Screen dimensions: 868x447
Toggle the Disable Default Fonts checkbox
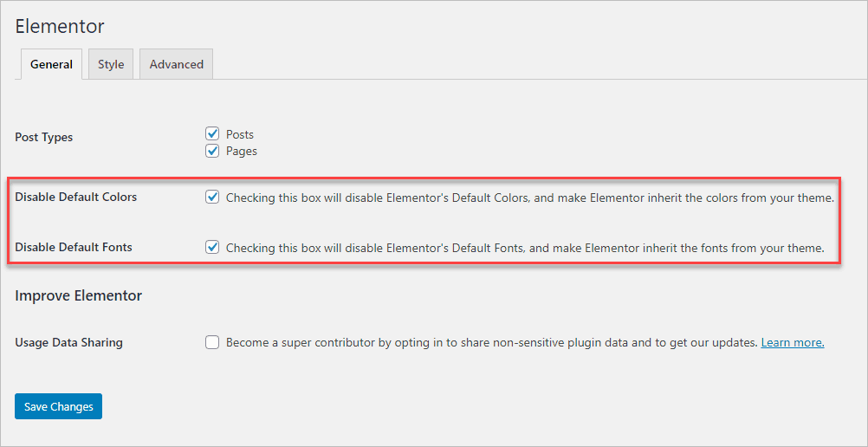212,247
